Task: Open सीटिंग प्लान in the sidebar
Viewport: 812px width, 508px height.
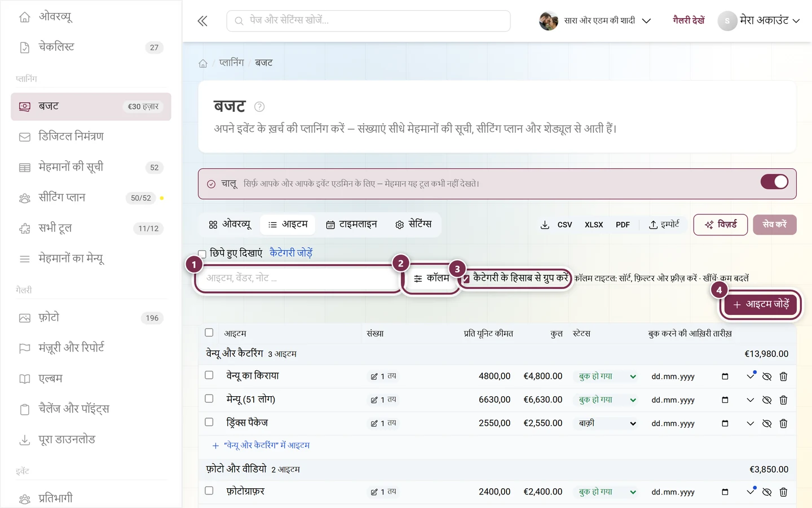Action: 91,198
